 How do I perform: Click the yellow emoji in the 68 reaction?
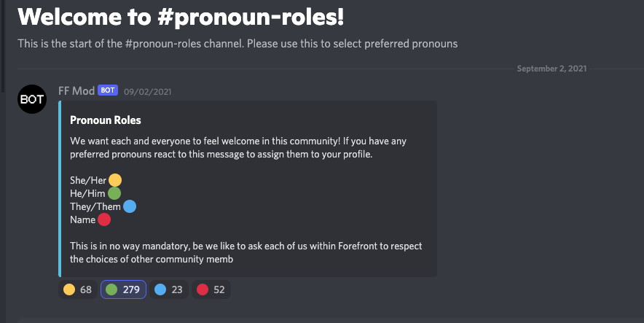click(x=69, y=289)
